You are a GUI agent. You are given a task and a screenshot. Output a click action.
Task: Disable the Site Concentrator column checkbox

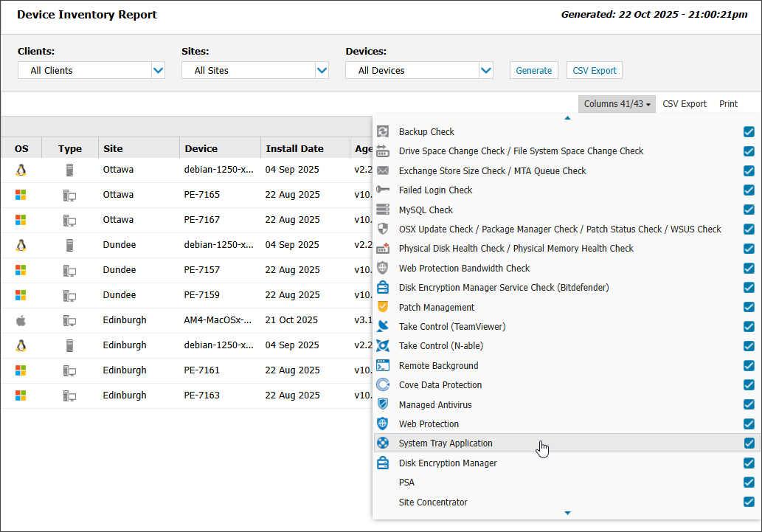click(x=749, y=502)
